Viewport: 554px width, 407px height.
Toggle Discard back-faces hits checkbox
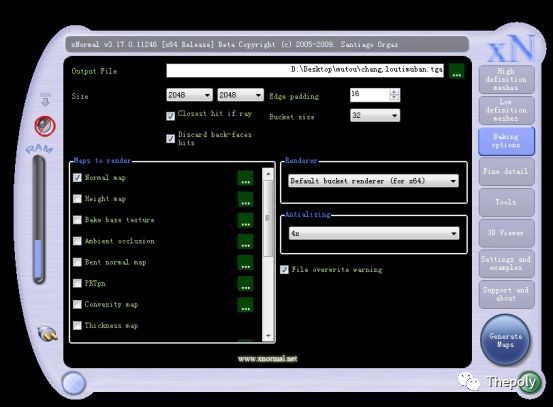170,138
